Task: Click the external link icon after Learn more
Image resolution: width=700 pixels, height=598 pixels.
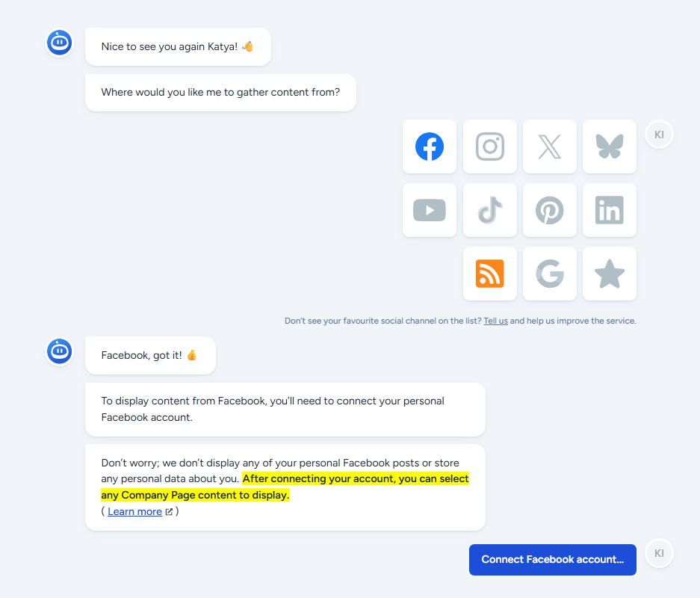Action: click(x=169, y=512)
